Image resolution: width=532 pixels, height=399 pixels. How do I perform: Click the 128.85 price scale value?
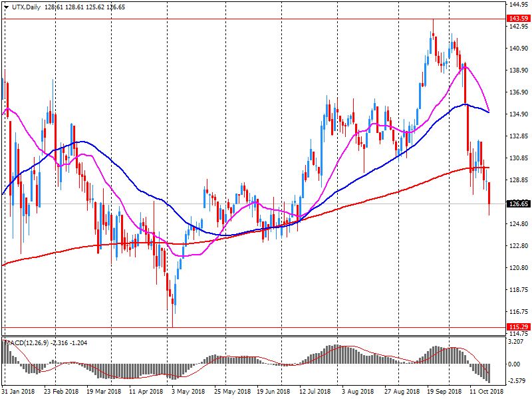(x=519, y=180)
